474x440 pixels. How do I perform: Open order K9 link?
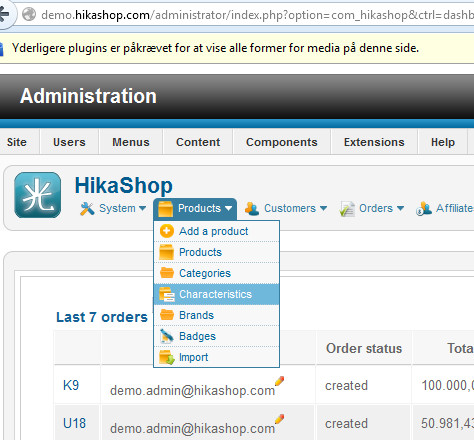point(71,385)
